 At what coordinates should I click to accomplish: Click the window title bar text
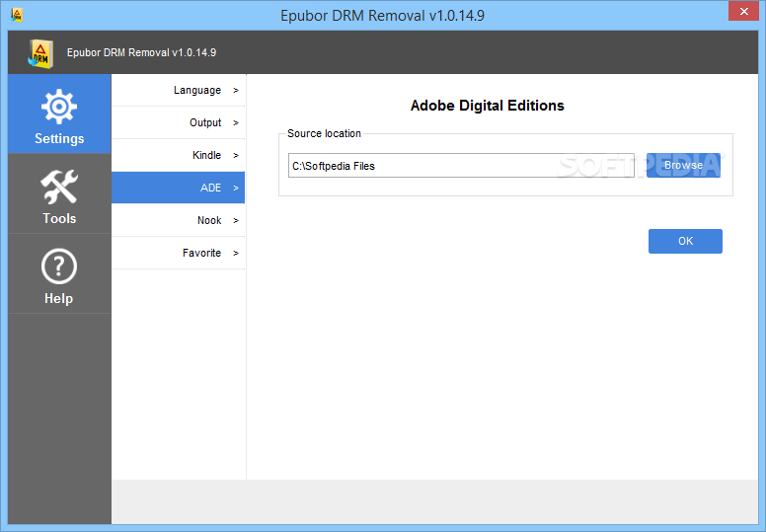pos(383,16)
